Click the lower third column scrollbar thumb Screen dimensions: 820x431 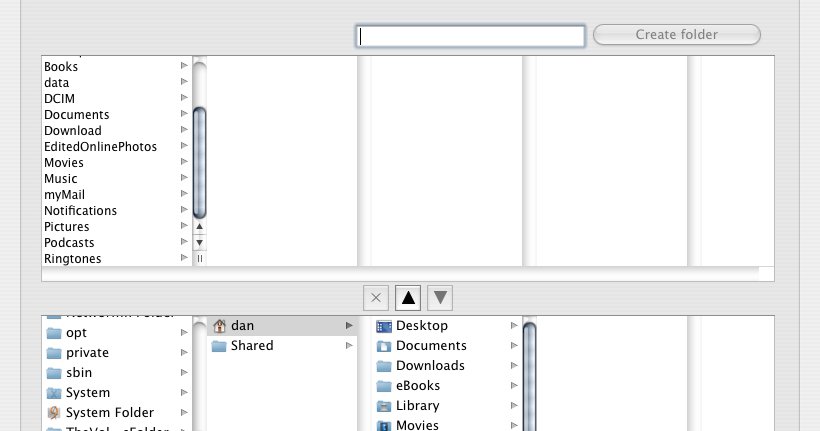tap(529, 377)
